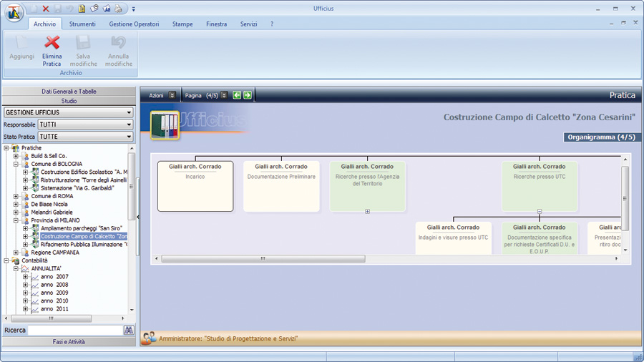This screenshot has height=362, width=644.
Task: Open the Ufficius application menu orb
Action: (x=14, y=13)
